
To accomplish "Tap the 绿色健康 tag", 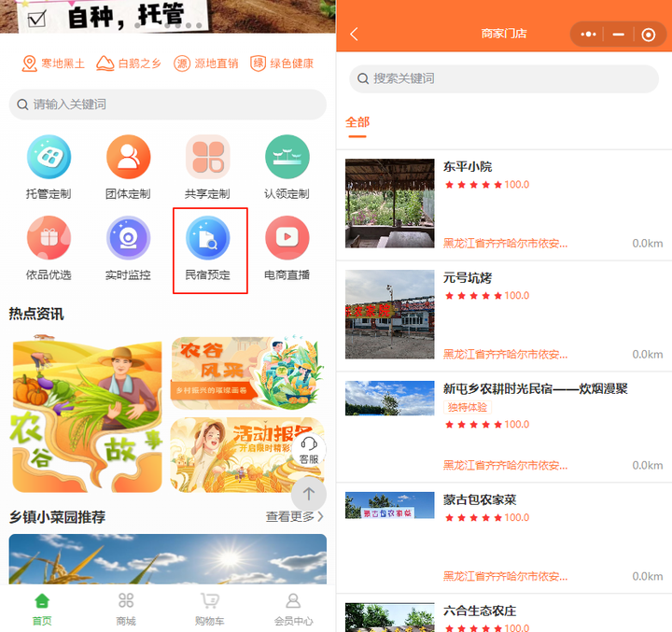I will pos(282,63).
